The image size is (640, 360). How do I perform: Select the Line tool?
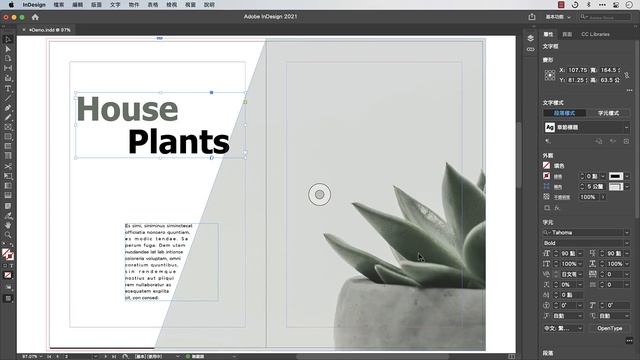(8, 98)
